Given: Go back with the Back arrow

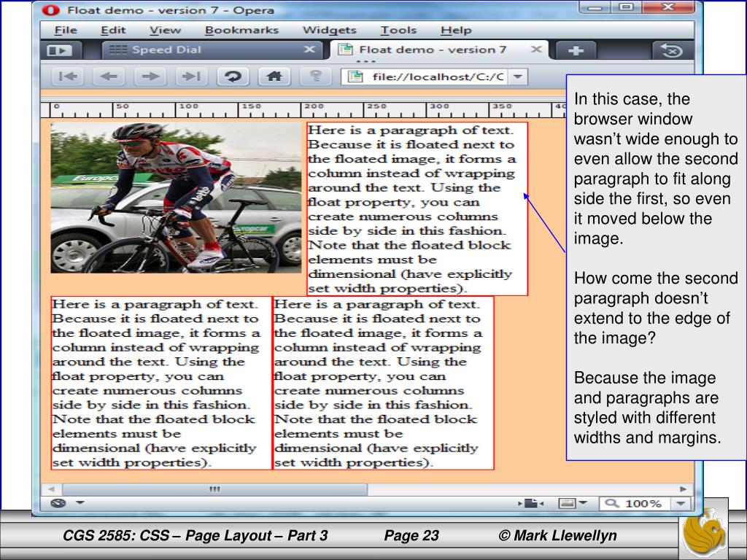Looking at the screenshot, I should (109, 76).
